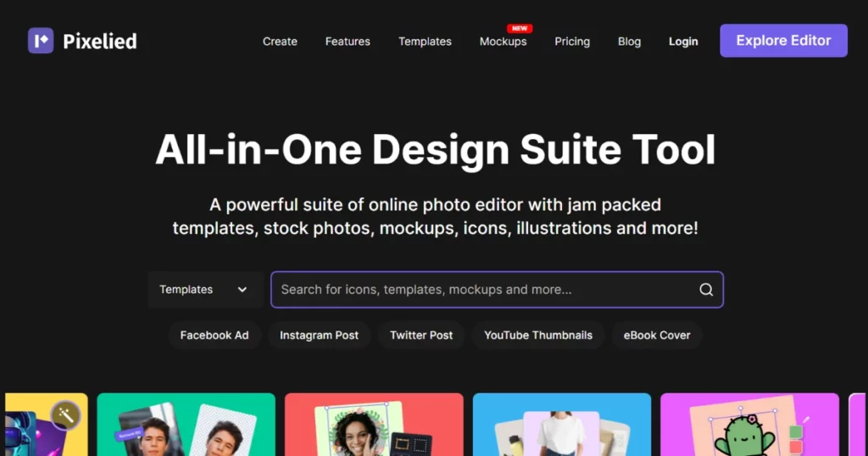This screenshot has width=868, height=456.
Task: Click the All-in-One Design Suite Tool heading
Action: click(435, 149)
